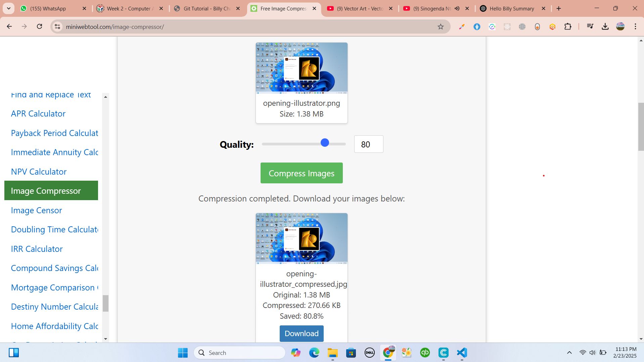Click the browser forward arrow
This screenshot has width=644, height=362.
click(x=24, y=27)
